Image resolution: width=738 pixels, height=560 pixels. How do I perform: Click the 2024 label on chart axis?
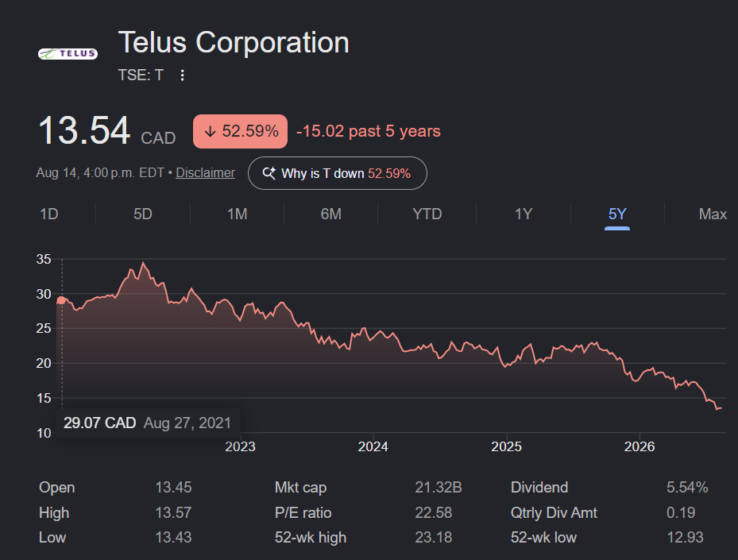tap(373, 446)
